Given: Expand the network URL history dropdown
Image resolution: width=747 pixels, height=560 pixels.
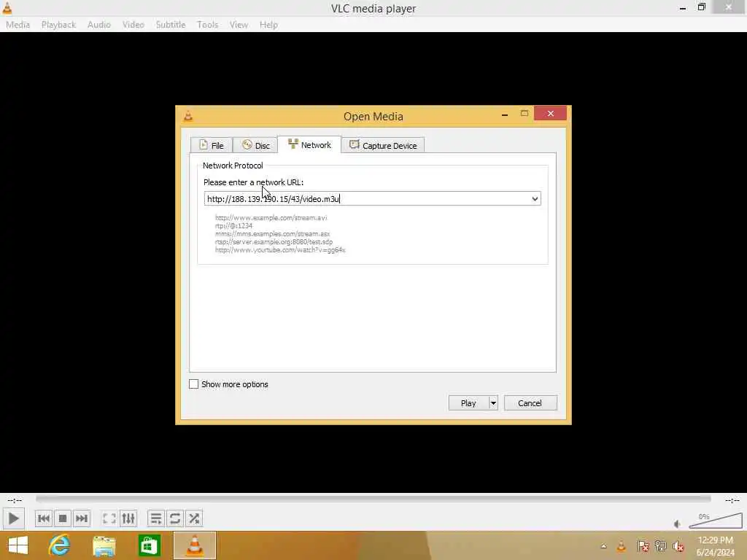Looking at the screenshot, I should [535, 198].
